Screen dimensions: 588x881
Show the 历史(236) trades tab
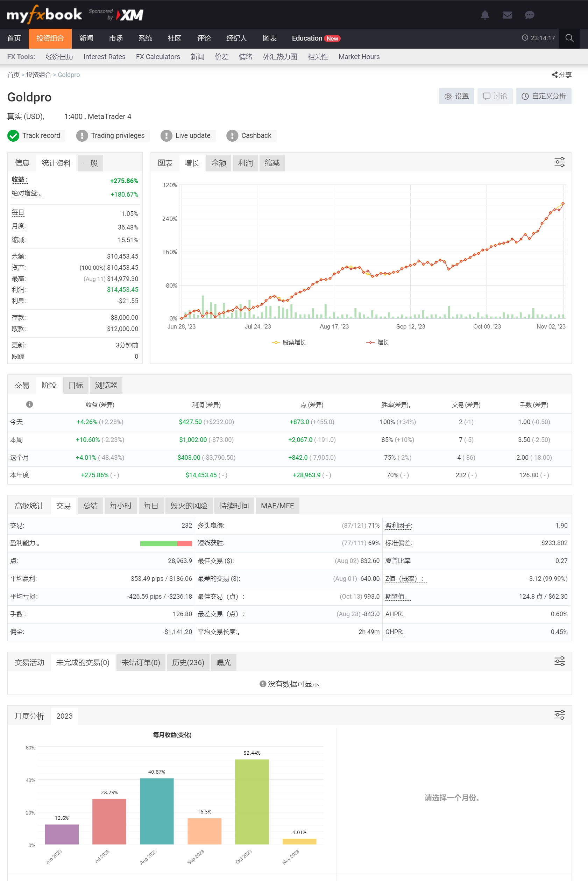(188, 662)
